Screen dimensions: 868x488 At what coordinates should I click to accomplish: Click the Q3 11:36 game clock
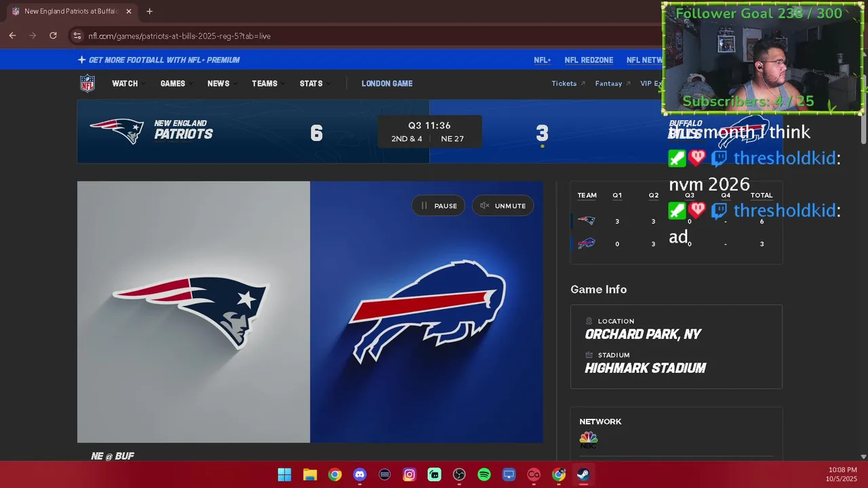pos(429,125)
